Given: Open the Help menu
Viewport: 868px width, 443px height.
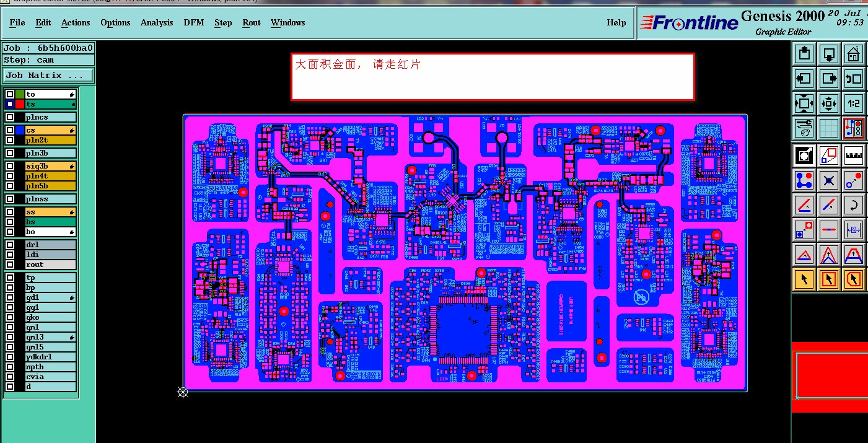Looking at the screenshot, I should pos(616,22).
